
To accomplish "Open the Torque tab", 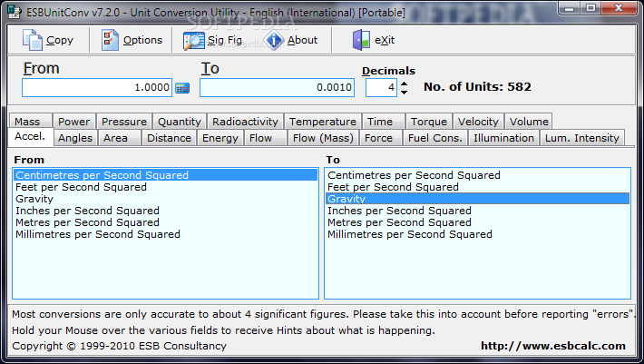I will point(429,122).
